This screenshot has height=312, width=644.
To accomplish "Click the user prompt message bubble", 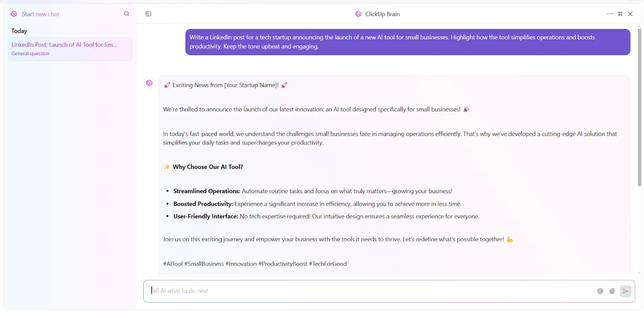I will (408, 42).
